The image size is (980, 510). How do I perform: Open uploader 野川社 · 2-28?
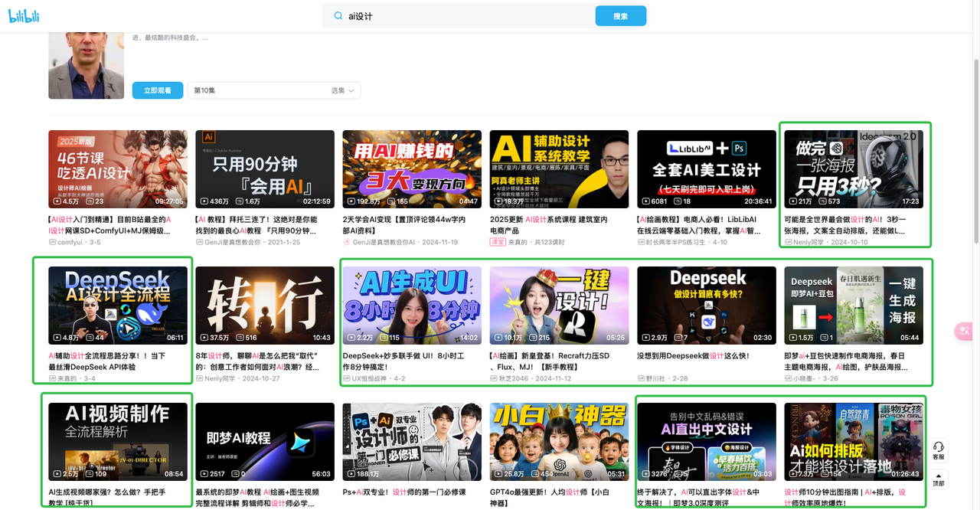pyautogui.click(x=663, y=378)
